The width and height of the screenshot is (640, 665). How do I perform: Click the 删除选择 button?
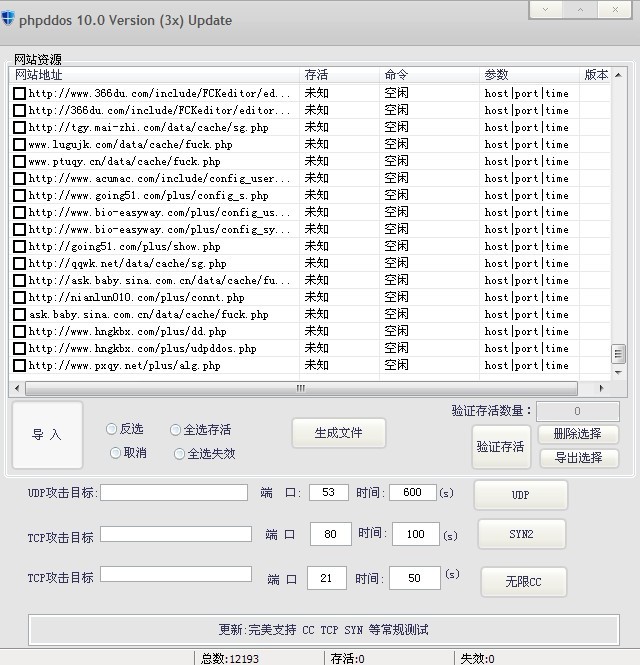(x=578, y=434)
